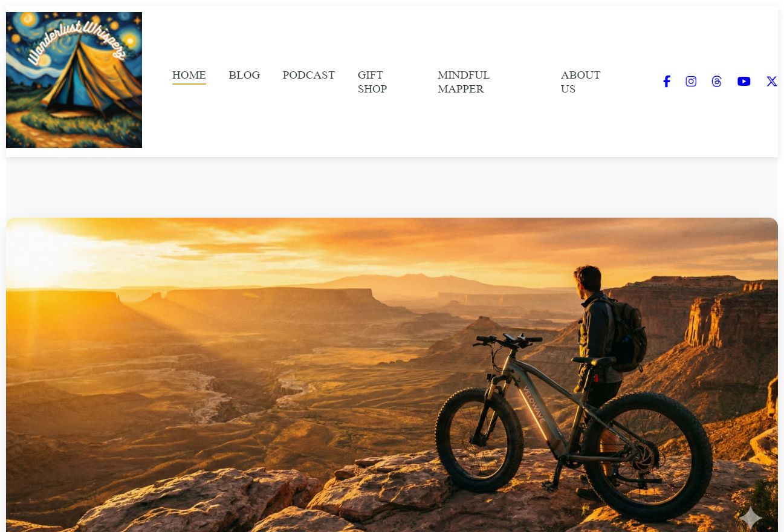Navigate to MINDFUL MAPPER

pos(464,82)
